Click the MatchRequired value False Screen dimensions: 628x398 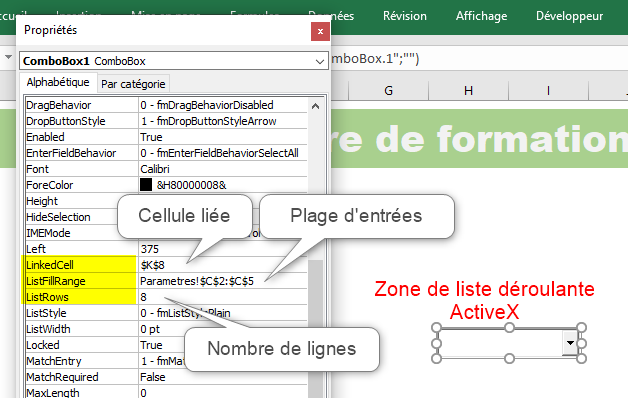pyautogui.click(x=153, y=377)
